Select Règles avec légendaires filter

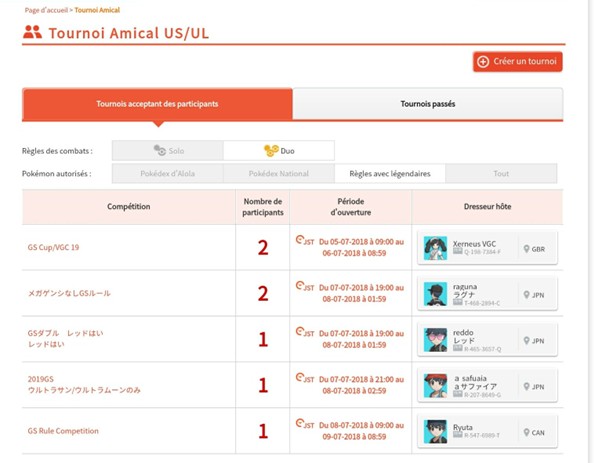(390, 174)
